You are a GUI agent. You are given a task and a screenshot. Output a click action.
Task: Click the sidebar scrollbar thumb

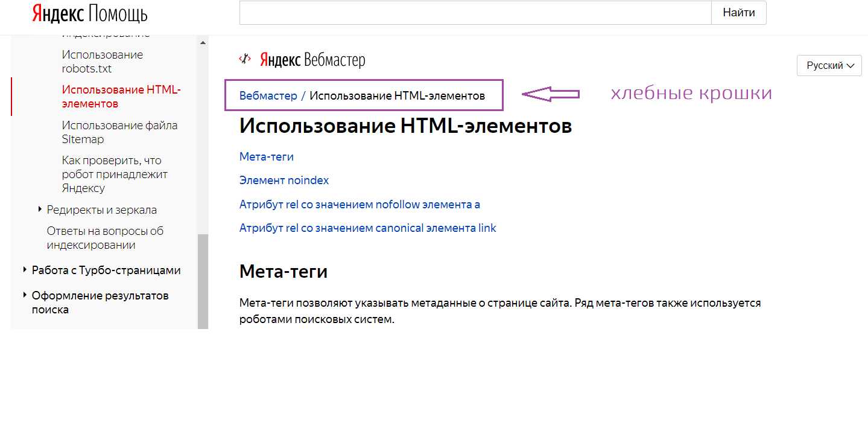pos(203,281)
